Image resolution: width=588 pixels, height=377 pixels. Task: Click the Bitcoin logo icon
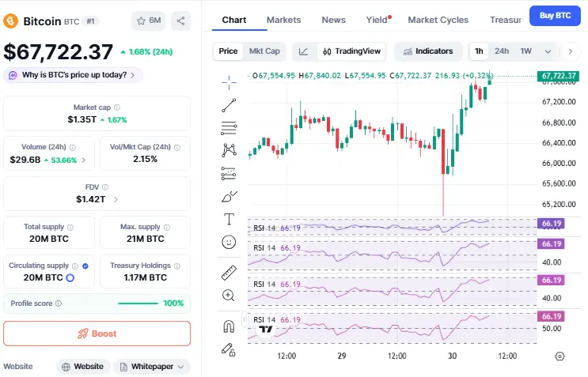[10, 21]
